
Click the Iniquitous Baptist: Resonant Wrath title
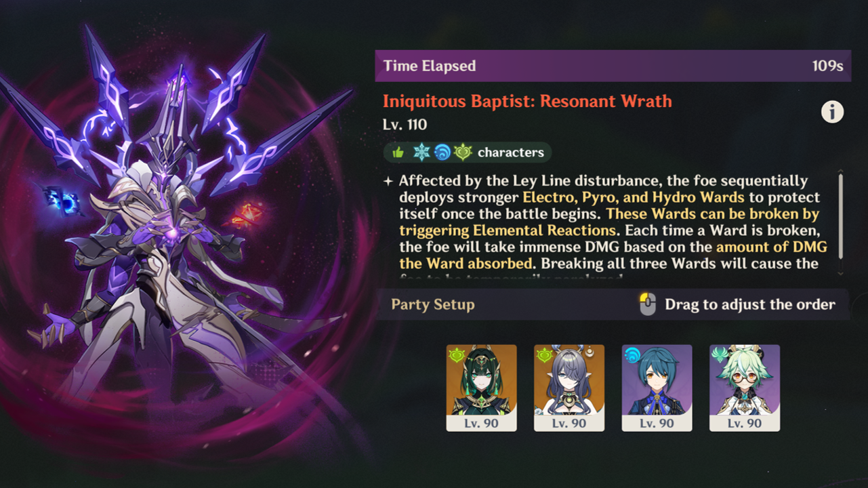click(527, 102)
